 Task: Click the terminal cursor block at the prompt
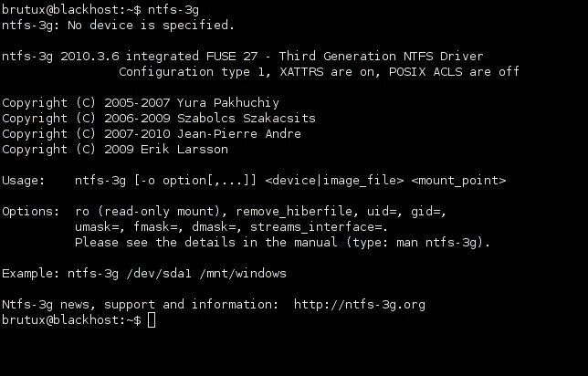click(152, 320)
